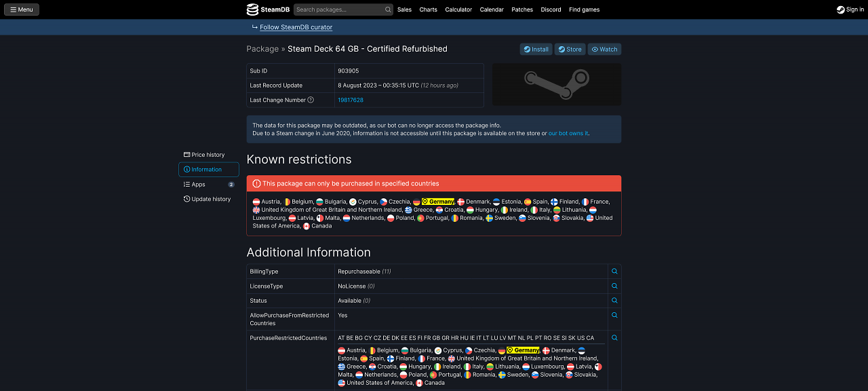Click the Install button
This screenshot has height=391, width=868.
pos(536,49)
